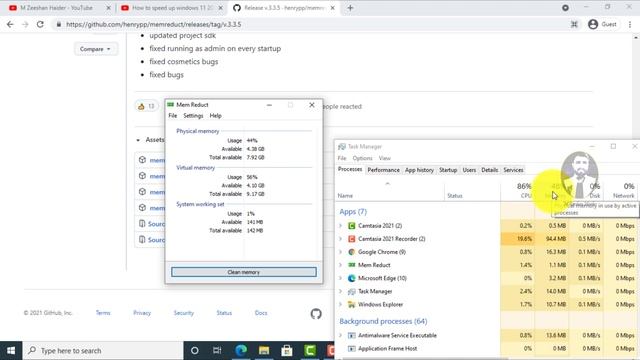Screen dimensions: 640x360
Task: Click the Mem Reduct icon in process list
Action: [x=351, y=265]
